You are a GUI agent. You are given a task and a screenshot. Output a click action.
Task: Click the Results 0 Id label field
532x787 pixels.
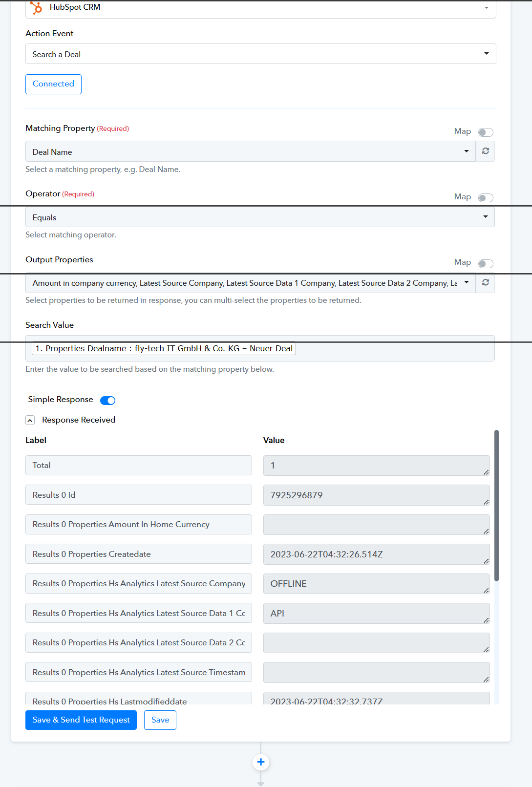pos(139,495)
